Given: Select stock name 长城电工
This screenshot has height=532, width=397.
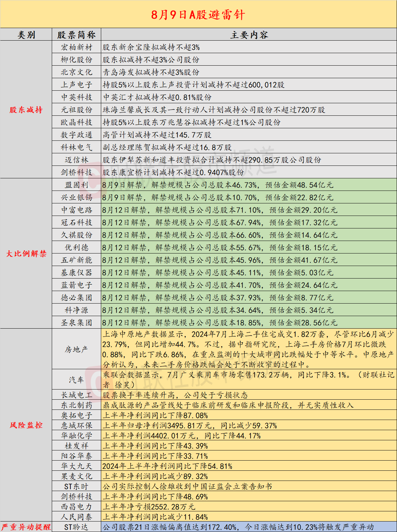Looking at the screenshot, I should pos(76,395).
